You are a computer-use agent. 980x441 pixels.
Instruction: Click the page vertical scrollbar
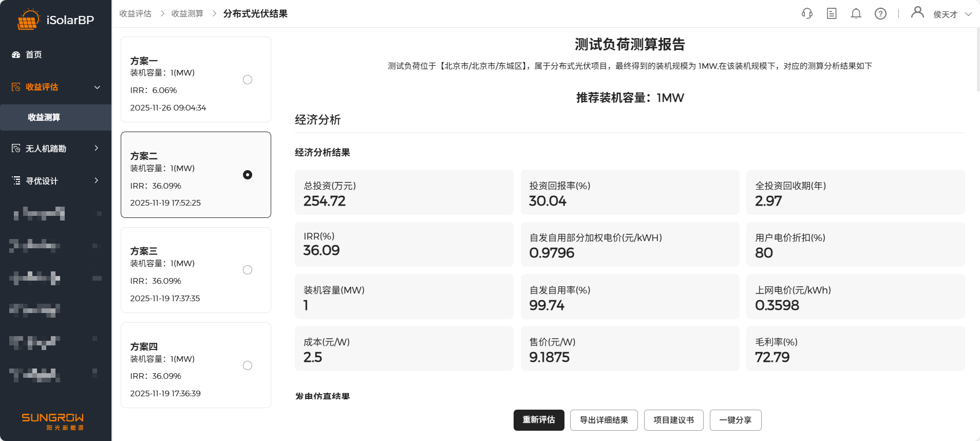(x=977, y=59)
